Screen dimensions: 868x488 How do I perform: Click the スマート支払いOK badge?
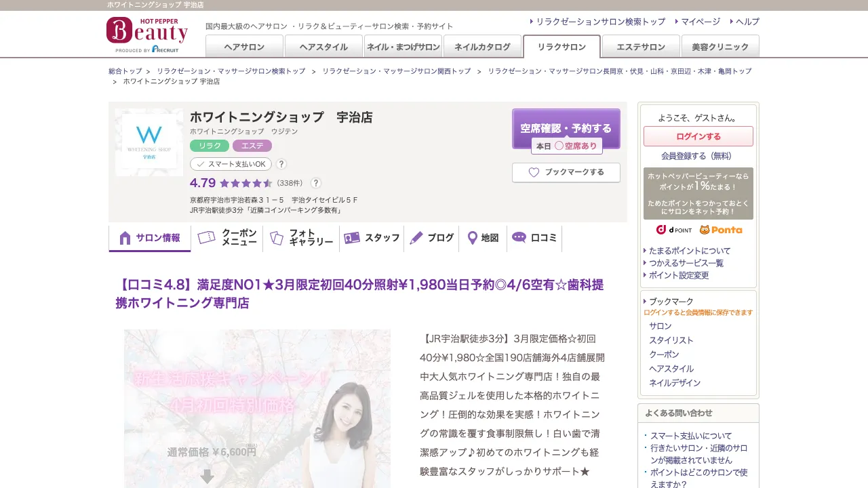point(231,164)
